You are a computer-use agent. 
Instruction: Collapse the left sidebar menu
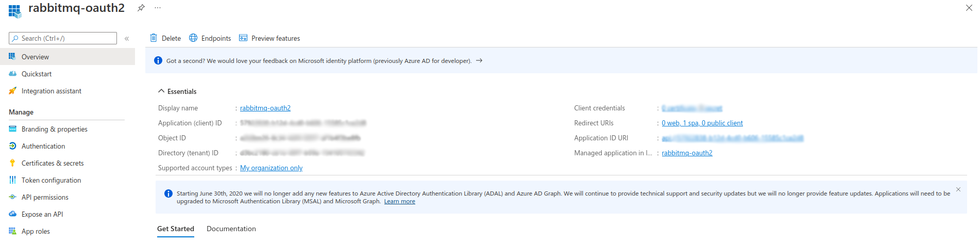point(127,39)
